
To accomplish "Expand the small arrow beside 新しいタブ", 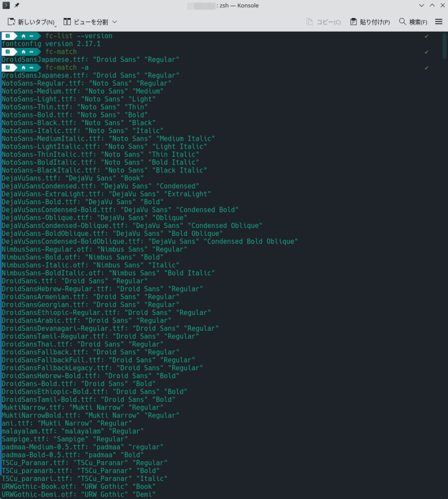I will tap(57, 24).
